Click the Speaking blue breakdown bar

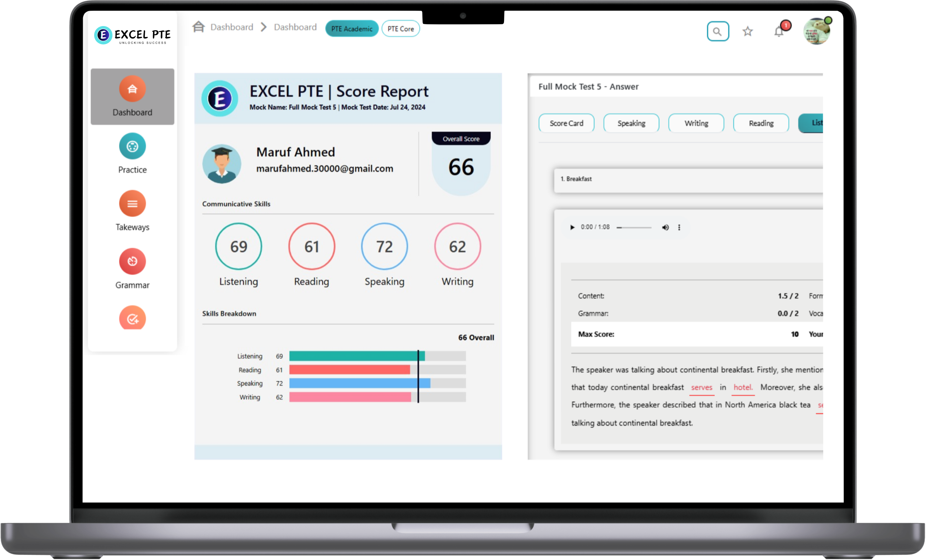360,383
